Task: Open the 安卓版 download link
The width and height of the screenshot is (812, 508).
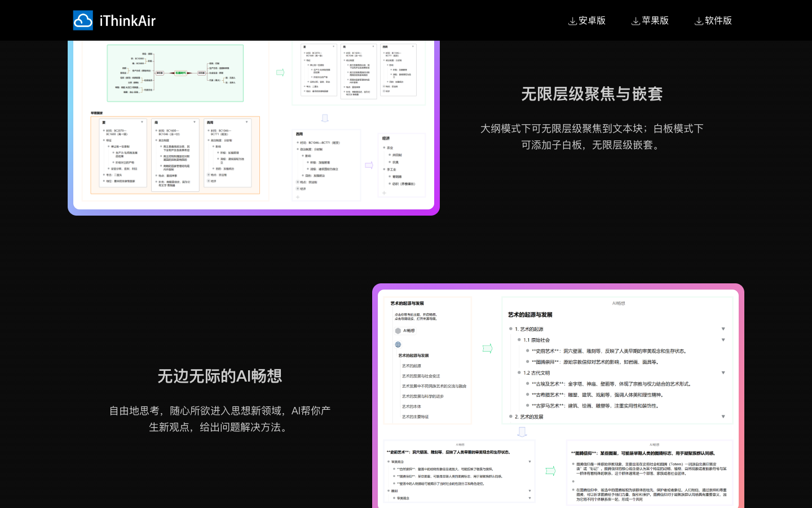Action: [592, 21]
